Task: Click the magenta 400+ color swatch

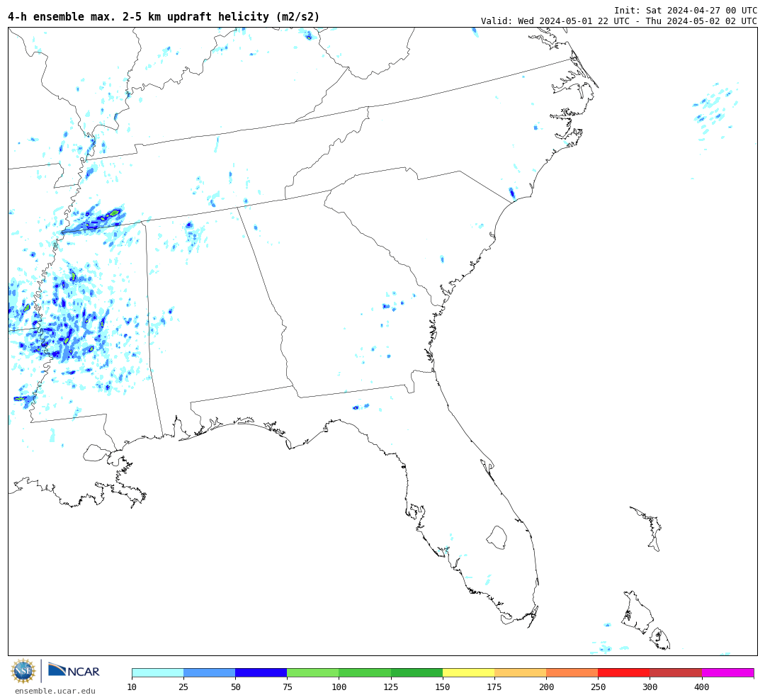Action: [x=728, y=672]
